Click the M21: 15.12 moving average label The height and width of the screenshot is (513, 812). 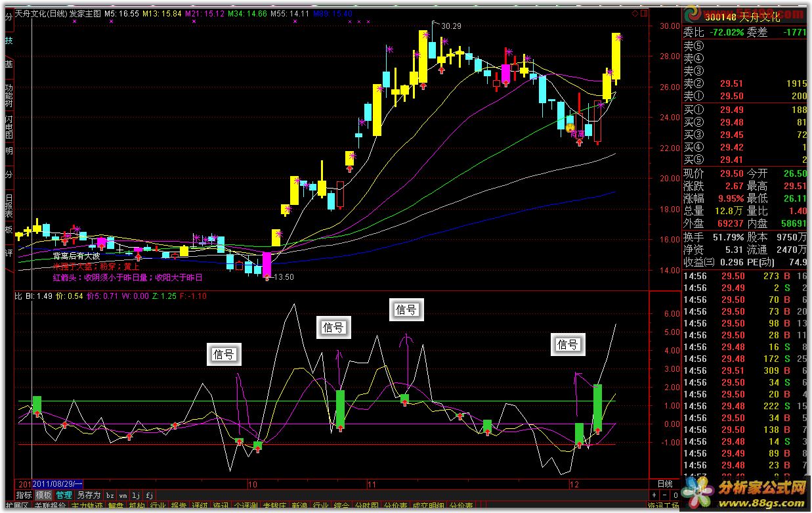click(205, 12)
